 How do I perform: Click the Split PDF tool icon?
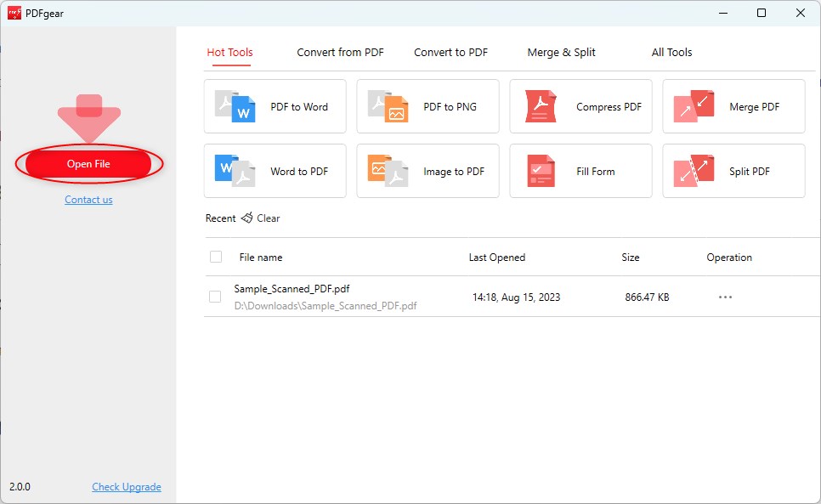pyautogui.click(x=694, y=171)
